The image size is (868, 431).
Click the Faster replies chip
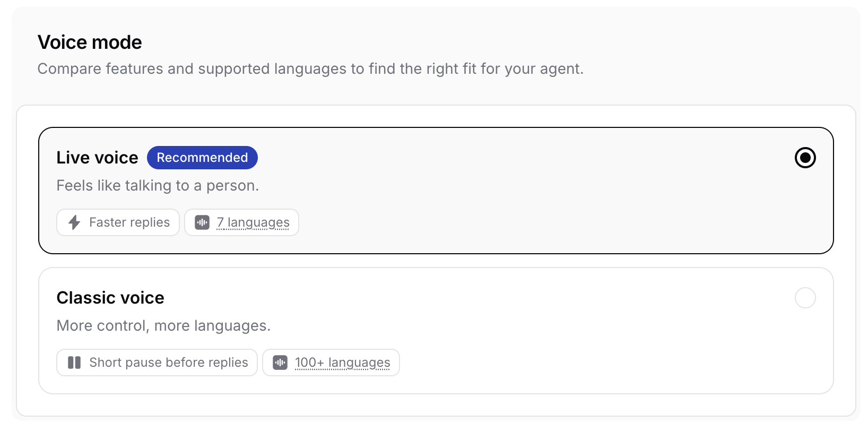[118, 222]
